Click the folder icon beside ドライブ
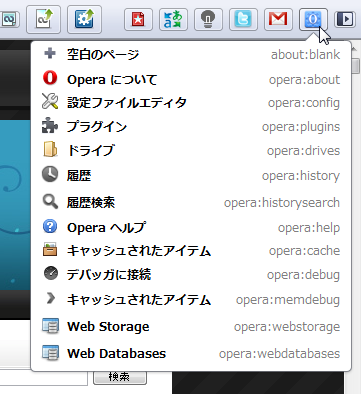Screen dimensions: 361x394 point(50,149)
